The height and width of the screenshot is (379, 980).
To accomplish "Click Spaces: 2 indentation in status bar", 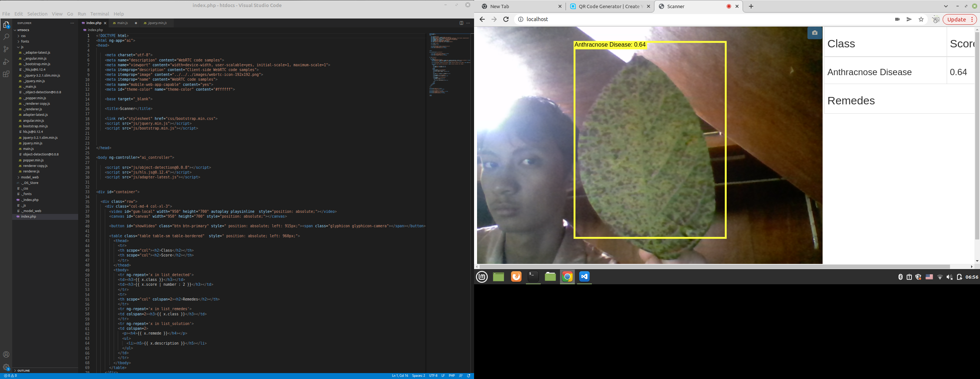I will click(x=419, y=376).
